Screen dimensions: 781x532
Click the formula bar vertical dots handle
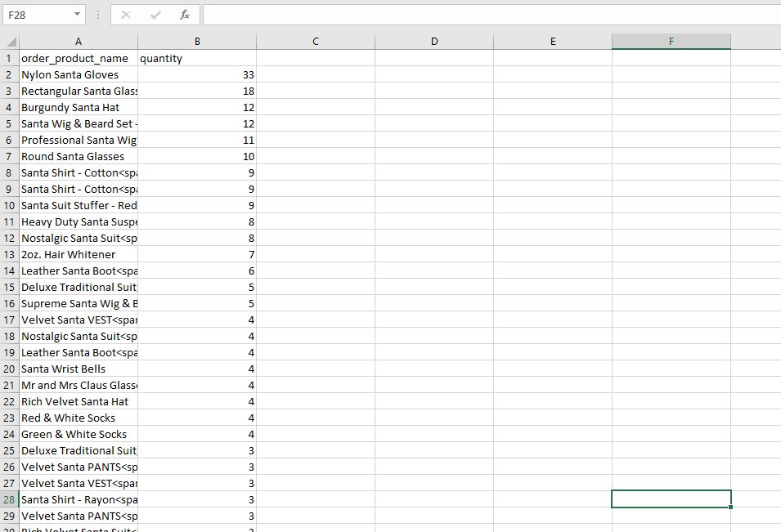(98, 15)
